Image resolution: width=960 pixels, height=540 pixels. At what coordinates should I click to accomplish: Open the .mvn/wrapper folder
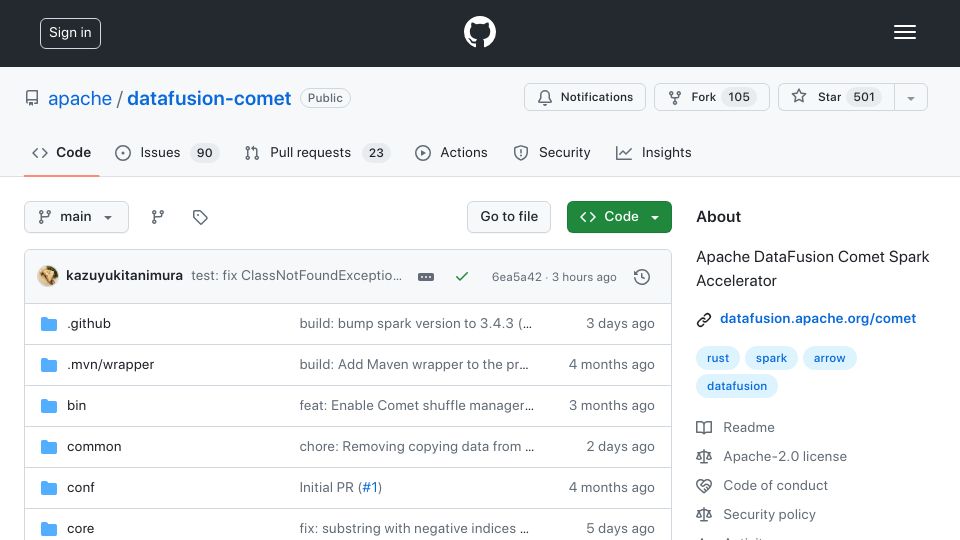(x=110, y=364)
